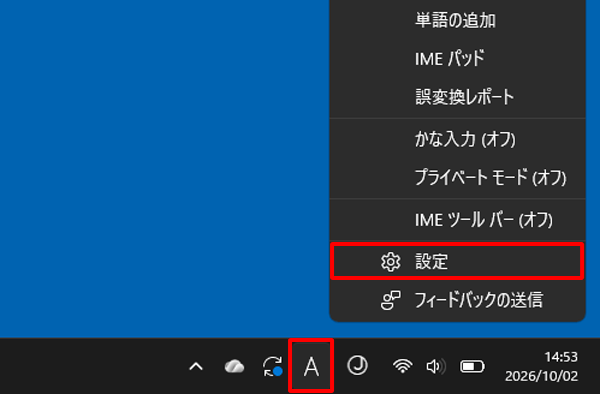Select 誤変換レポート in the IME menu

457,96
